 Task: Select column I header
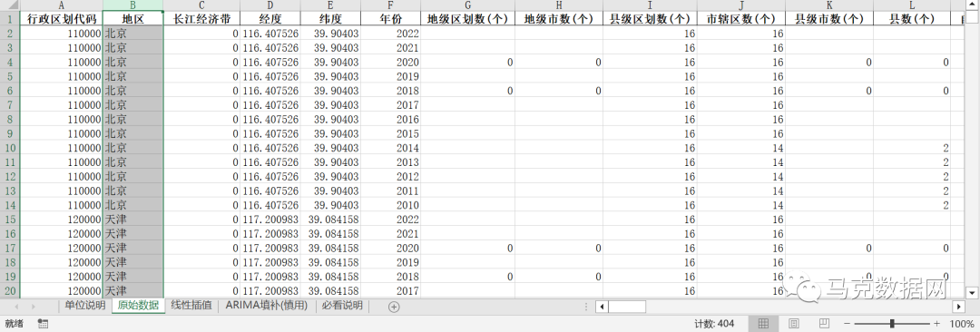(650, 5)
